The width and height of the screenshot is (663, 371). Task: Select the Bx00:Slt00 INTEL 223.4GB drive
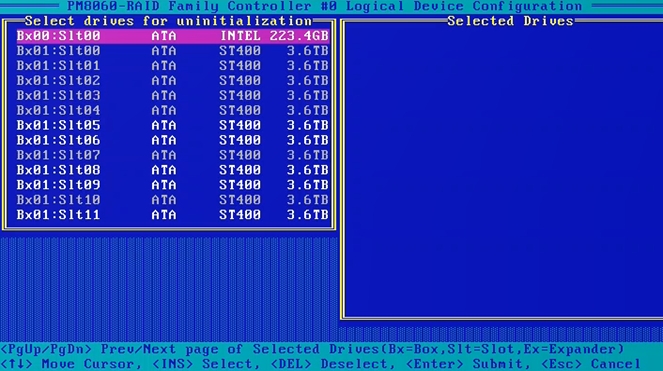point(173,36)
